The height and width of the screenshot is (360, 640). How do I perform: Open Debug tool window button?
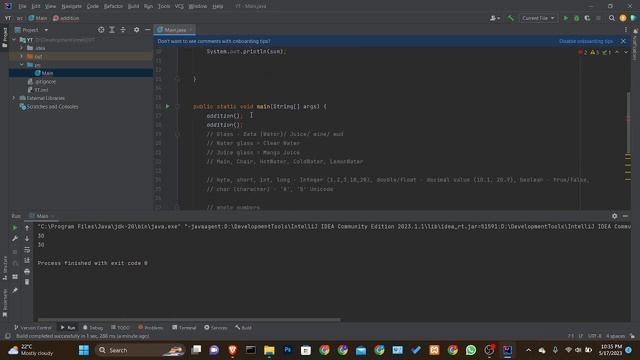[93, 328]
